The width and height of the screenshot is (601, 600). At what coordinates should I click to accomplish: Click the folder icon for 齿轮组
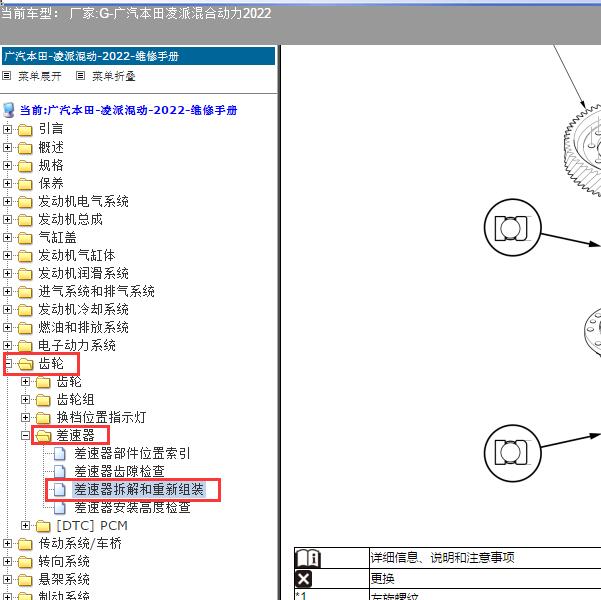(x=43, y=400)
